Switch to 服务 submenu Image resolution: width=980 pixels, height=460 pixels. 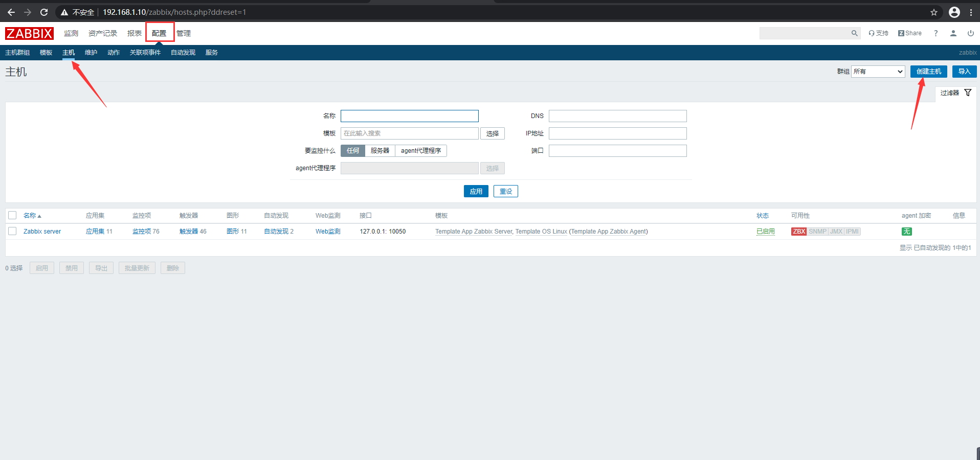[212, 53]
